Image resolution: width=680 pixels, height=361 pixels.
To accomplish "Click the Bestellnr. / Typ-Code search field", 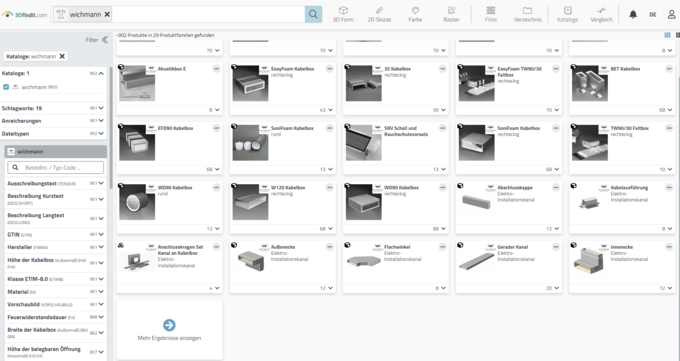I will [x=56, y=167].
